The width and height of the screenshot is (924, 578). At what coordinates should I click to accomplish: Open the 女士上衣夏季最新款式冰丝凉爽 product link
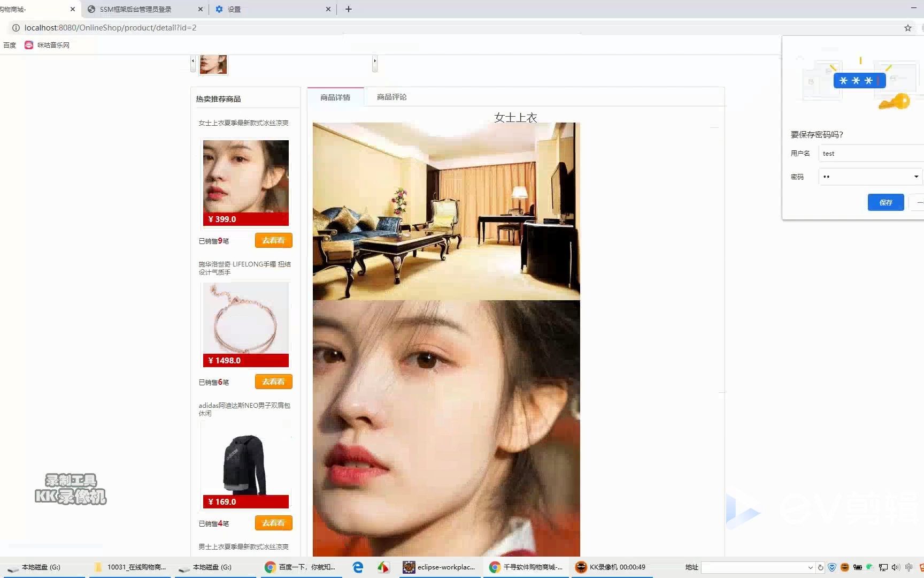tap(243, 123)
